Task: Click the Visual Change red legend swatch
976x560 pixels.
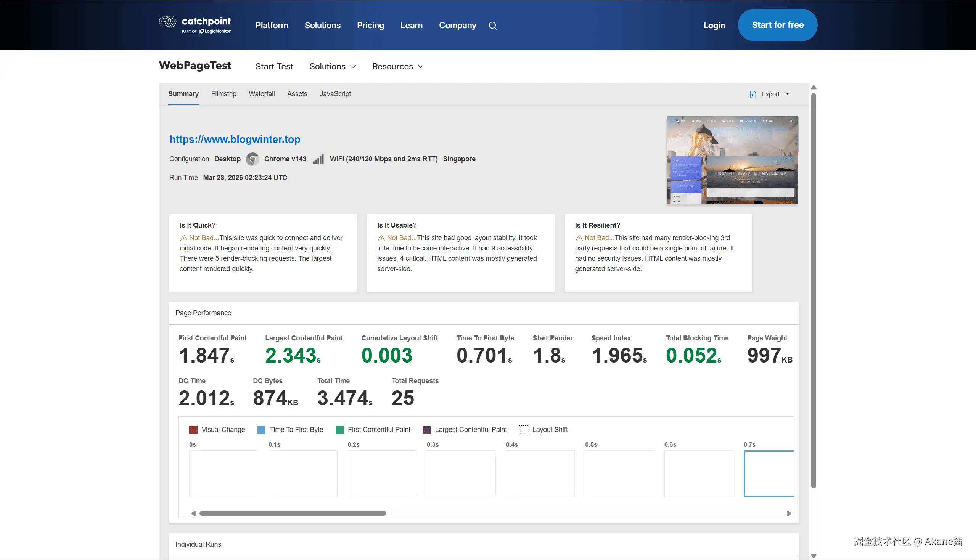Action: pos(193,430)
